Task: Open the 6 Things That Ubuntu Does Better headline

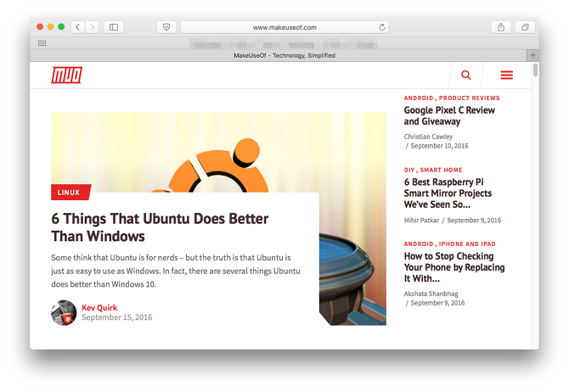Action: [160, 227]
